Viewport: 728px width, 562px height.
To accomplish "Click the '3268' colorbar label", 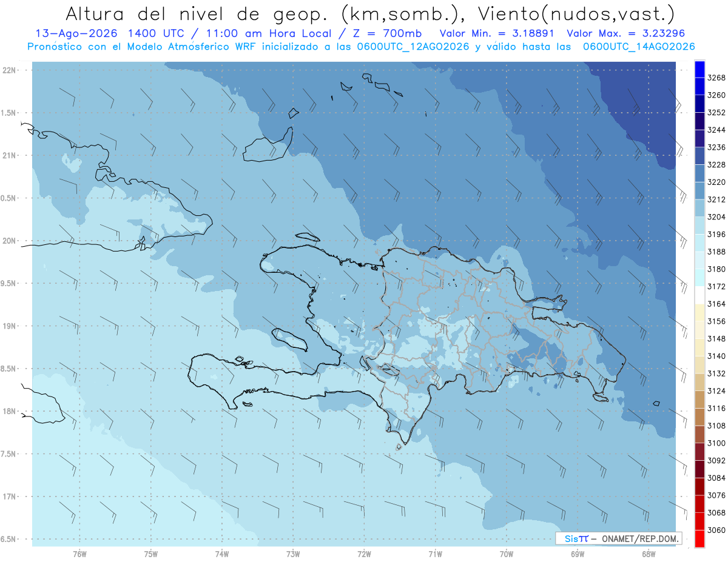I will point(716,78).
